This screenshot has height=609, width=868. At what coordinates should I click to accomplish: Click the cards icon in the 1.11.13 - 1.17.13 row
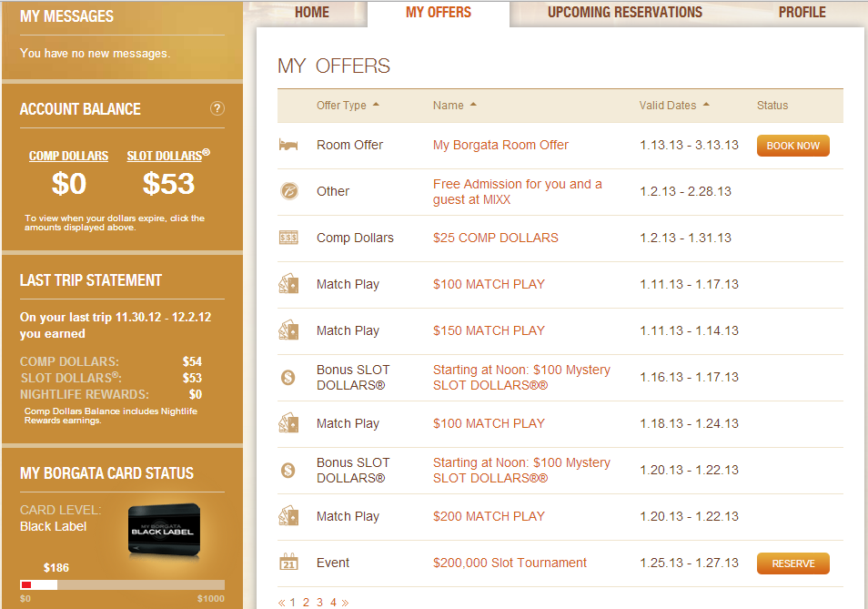288,284
